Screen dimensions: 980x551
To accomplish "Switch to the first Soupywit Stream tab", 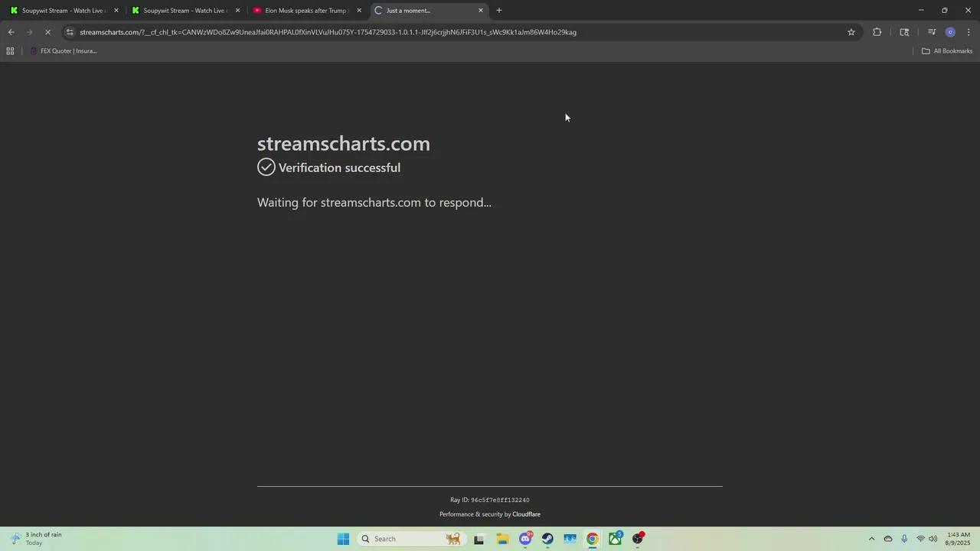I will click(x=64, y=11).
